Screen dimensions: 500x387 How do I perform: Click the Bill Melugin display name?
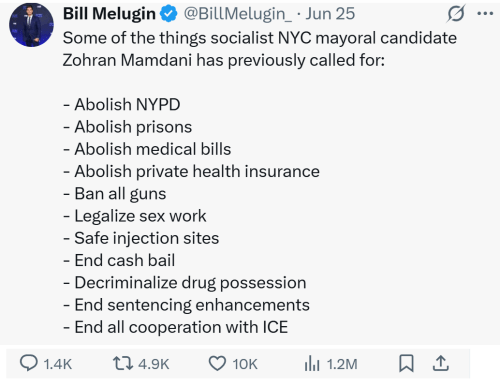[x=109, y=14]
